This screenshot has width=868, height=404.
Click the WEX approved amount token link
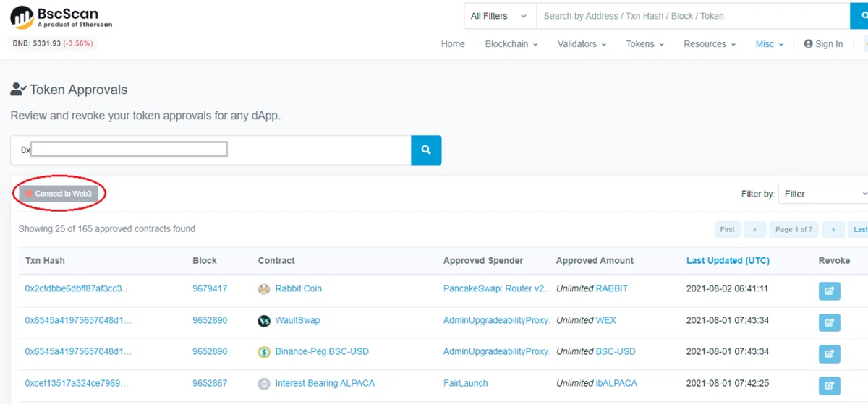click(x=606, y=320)
